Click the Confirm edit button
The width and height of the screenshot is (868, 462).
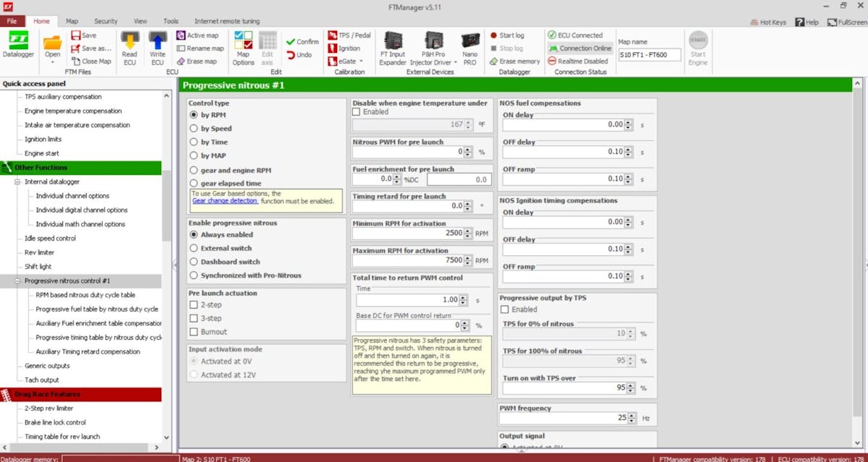click(302, 42)
